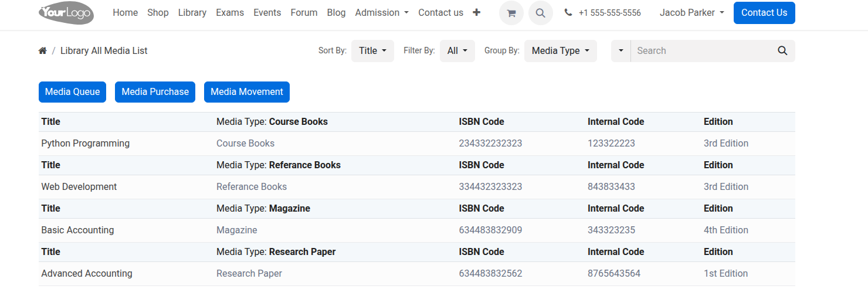Open the Filter By All dropdown

point(457,51)
